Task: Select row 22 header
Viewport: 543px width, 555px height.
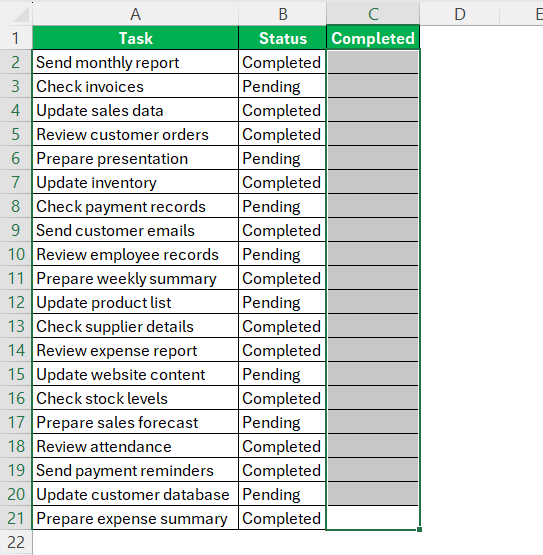Action: pyautogui.click(x=16, y=542)
